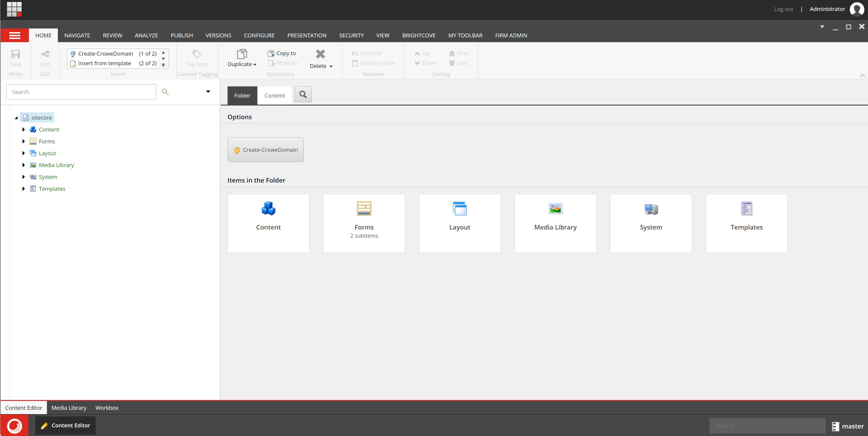Open the Delete dropdown arrow
The image size is (868, 436).
click(331, 66)
